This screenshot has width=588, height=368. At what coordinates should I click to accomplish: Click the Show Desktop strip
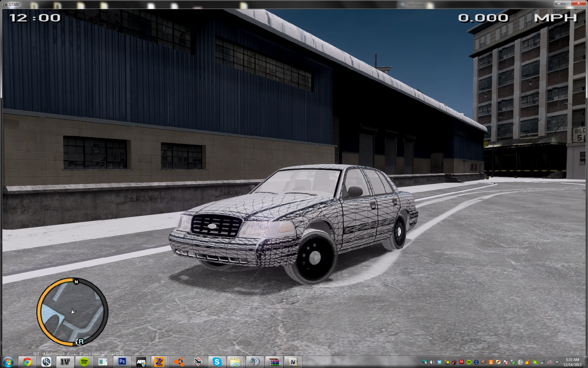coord(586,362)
